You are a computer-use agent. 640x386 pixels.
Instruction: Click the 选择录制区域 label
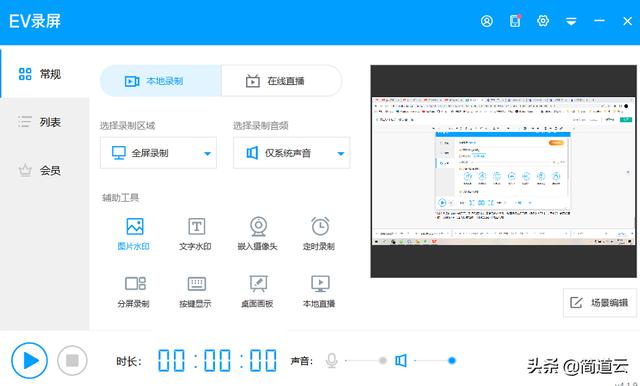click(127, 126)
